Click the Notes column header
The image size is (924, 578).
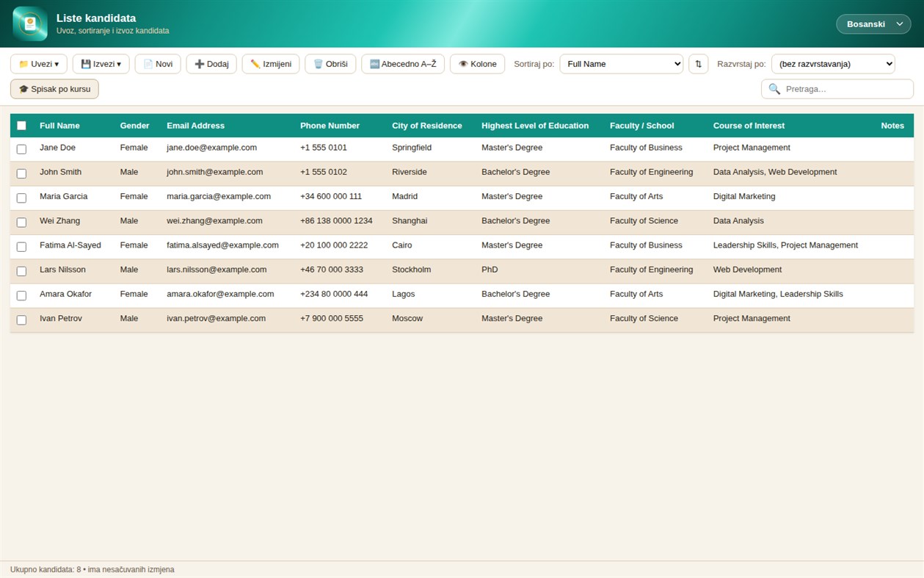pyautogui.click(x=892, y=126)
